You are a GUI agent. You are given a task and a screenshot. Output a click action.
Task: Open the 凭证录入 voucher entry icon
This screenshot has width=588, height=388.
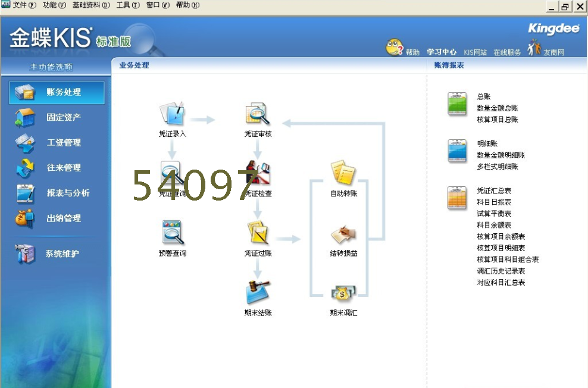[172, 113]
